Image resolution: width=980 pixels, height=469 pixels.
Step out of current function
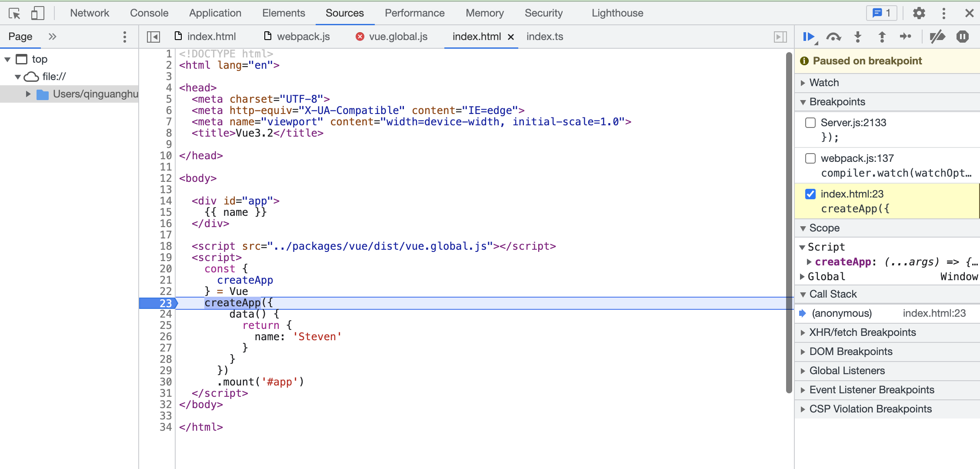[x=882, y=37]
